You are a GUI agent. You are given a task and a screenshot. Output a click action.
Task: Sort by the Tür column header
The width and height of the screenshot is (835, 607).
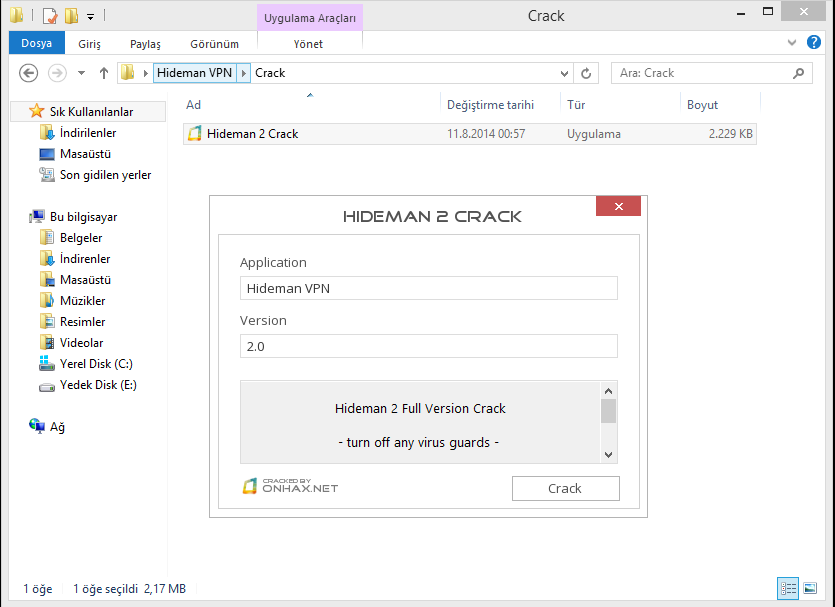click(x=576, y=105)
